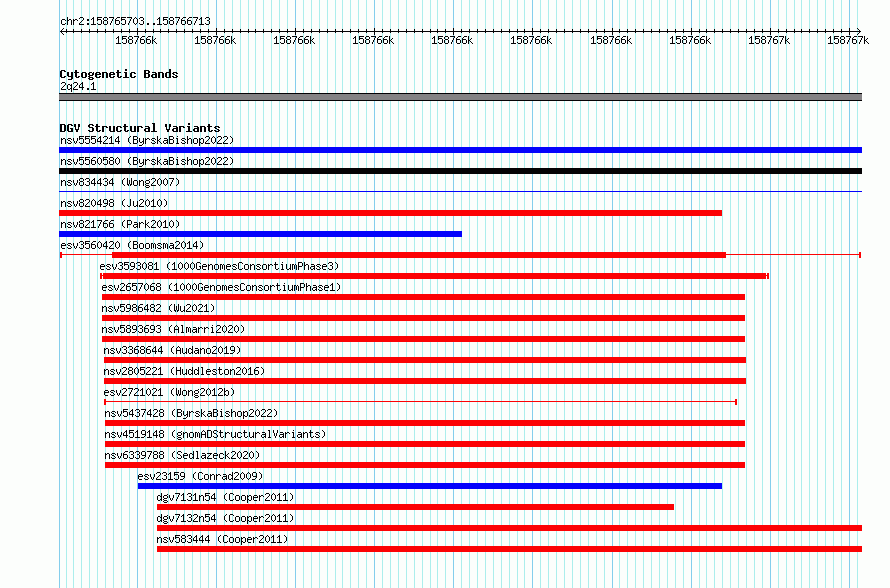
Task: Select the red bar for esv3560420
Action: pyautogui.click(x=419, y=255)
